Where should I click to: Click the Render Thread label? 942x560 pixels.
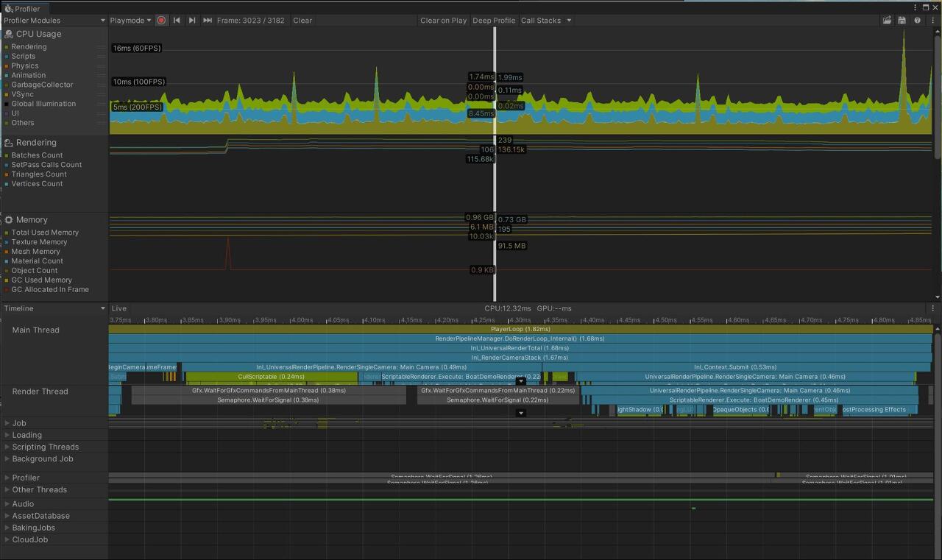coord(40,392)
